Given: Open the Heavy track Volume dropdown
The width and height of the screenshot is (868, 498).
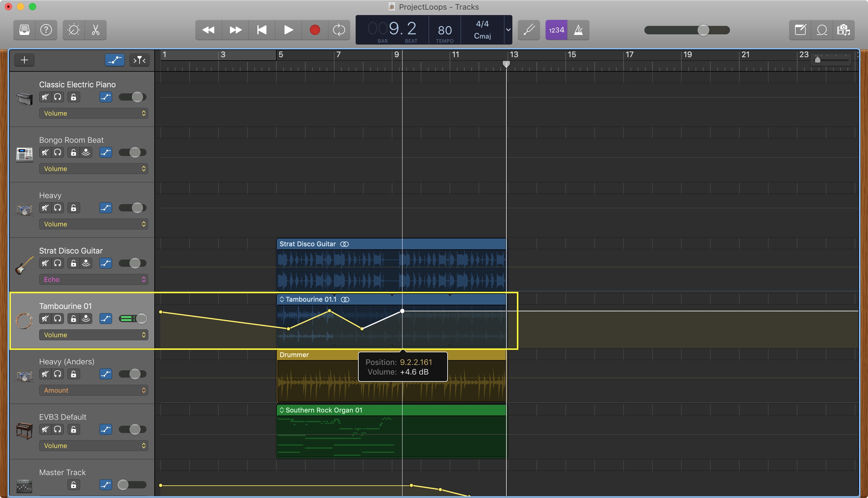Looking at the screenshot, I should [x=93, y=224].
